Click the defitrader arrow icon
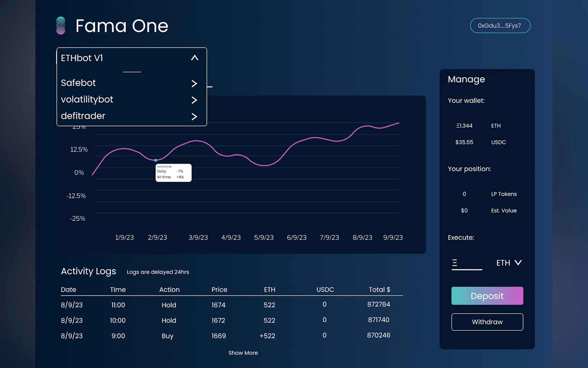This screenshot has height=368, width=588. click(194, 117)
